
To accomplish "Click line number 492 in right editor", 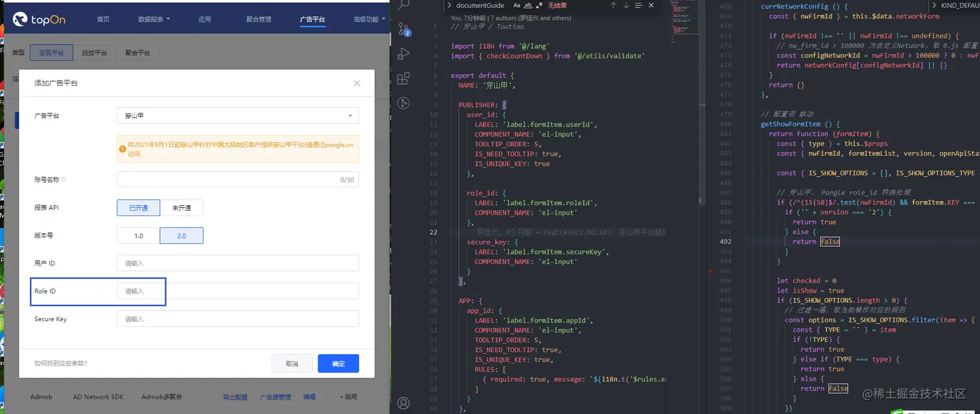I will coord(725,241).
